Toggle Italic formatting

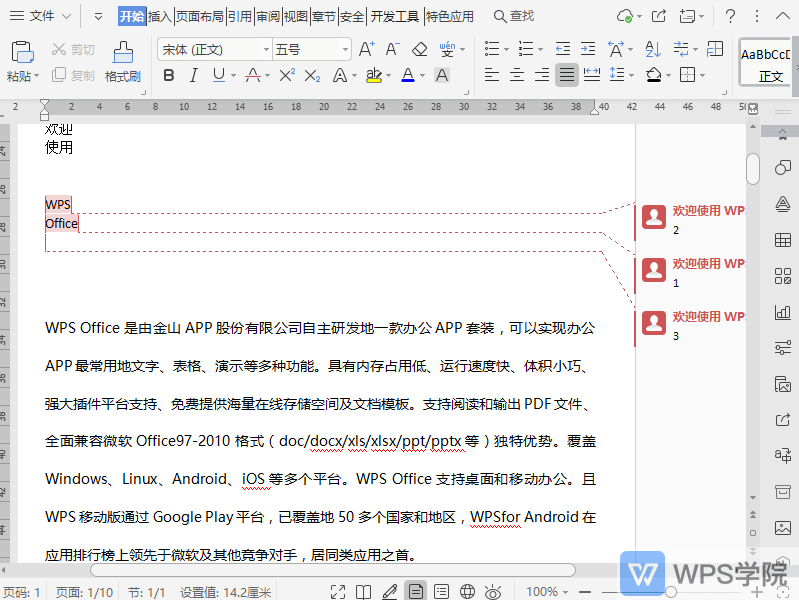pos(192,75)
